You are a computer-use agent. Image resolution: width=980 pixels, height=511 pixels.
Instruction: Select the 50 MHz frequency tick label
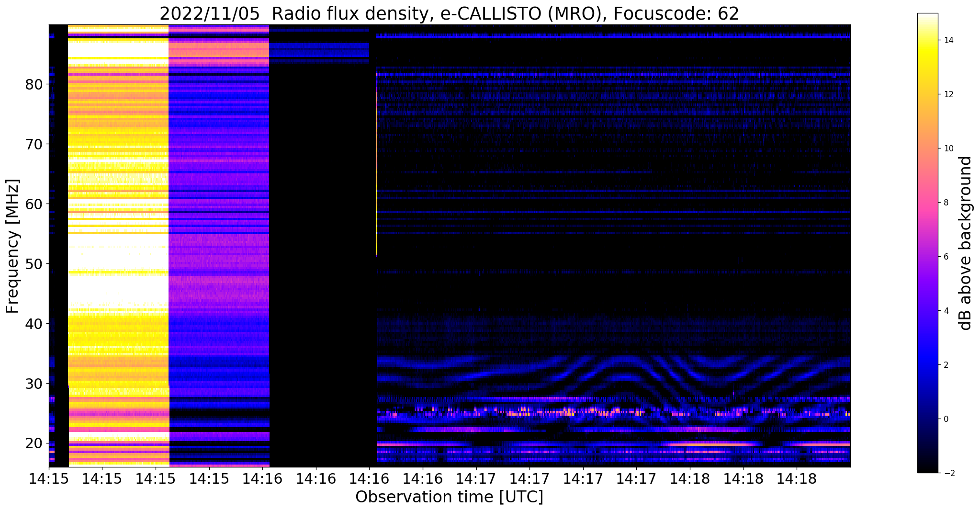click(34, 264)
